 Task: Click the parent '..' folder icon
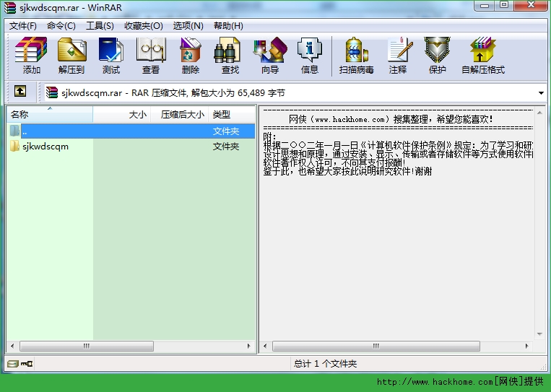click(x=14, y=131)
